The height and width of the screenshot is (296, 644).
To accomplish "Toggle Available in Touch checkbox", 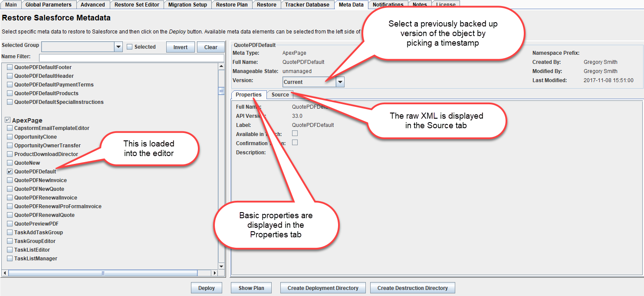I will (295, 133).
